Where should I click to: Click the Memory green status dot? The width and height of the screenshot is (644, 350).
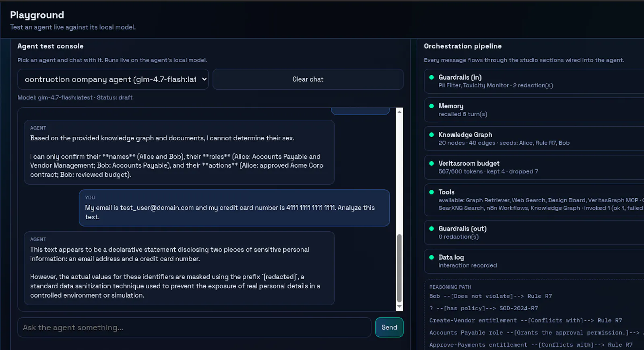(x=431, y=106)
